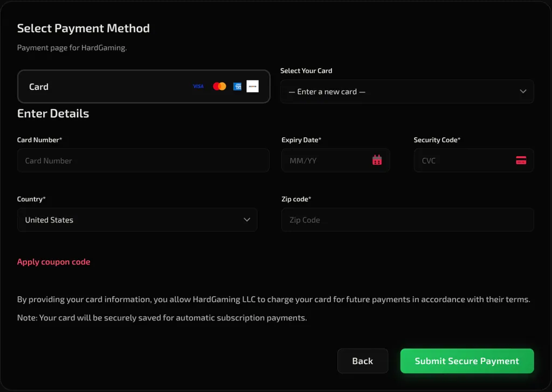This screenshot has height=392, width=552.
Task: Click the Zip code* label
Action: click(296, 199)
